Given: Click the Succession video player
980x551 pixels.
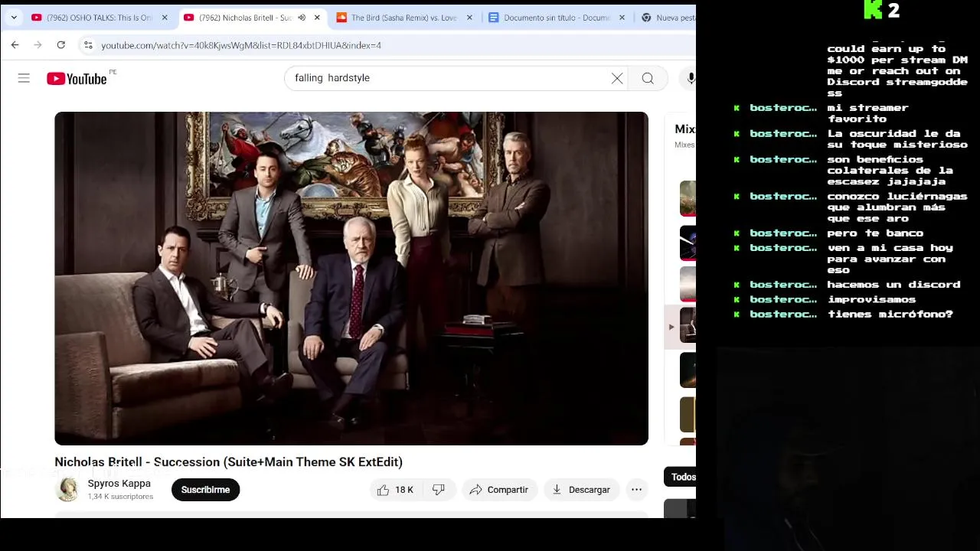Looking at the screenshot, I should coord(351,279).
